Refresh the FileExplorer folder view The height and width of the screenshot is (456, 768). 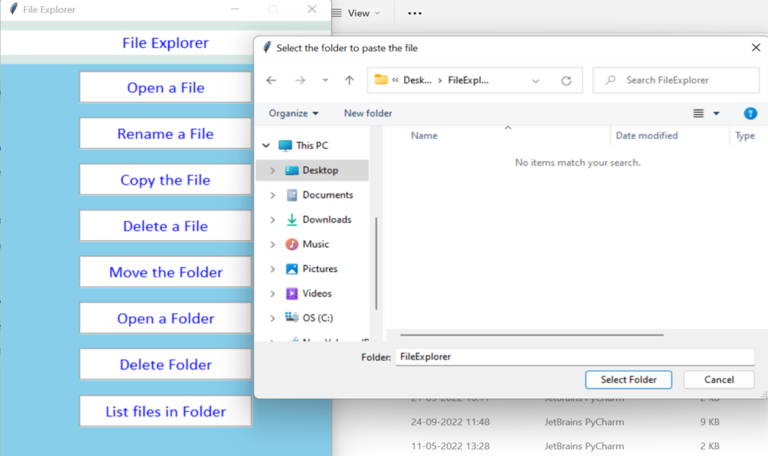coord(566,81)
